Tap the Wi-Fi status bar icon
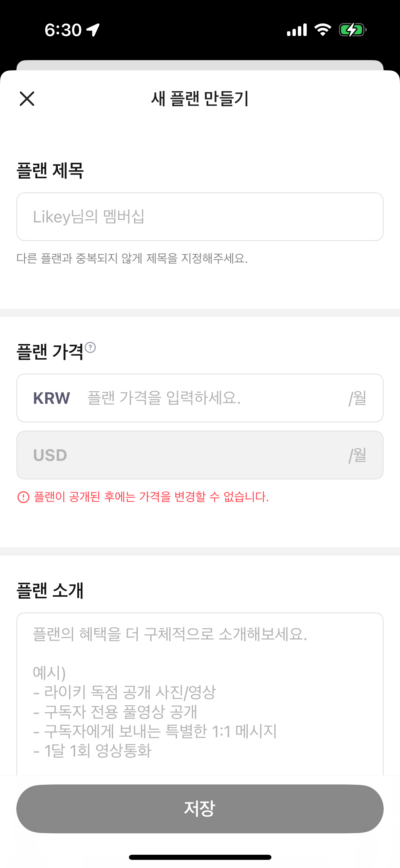Image resolution: width=400 pixels, height=868 pixels. (323, 30)
